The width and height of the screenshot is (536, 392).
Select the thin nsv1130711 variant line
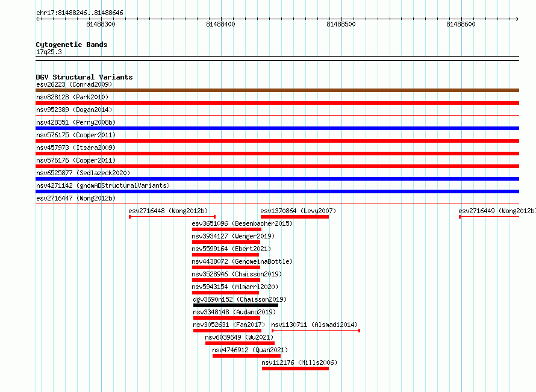tap(316, 331)
